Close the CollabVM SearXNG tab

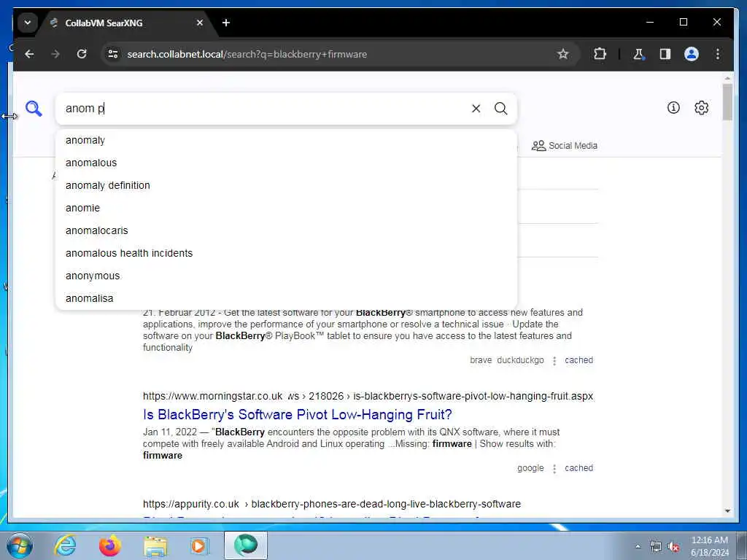point(200,23)
